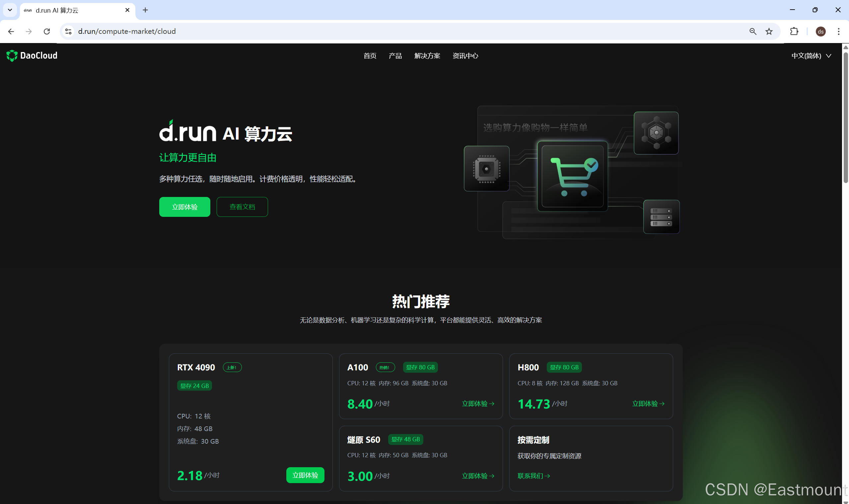Click the zoom magnifier icon in address bar
849x504 pixels.
click(x=753, y=31)
